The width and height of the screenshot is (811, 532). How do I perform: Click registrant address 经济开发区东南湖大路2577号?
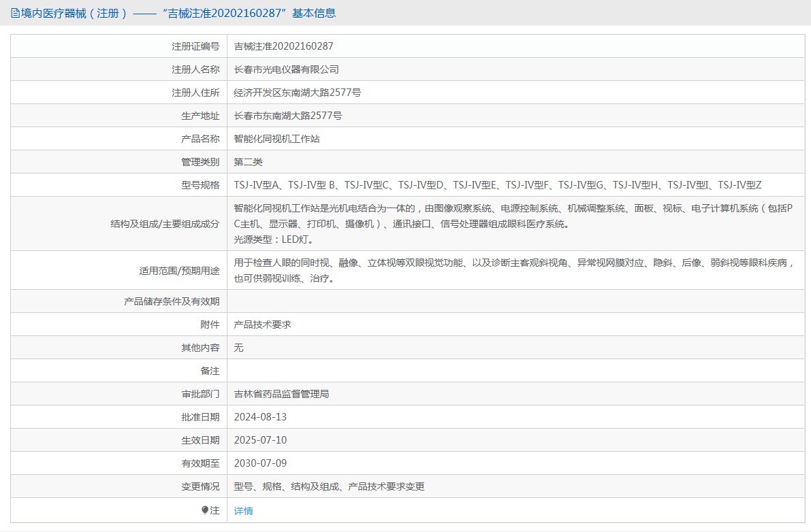pyautogui.click(x=297, y=93)
